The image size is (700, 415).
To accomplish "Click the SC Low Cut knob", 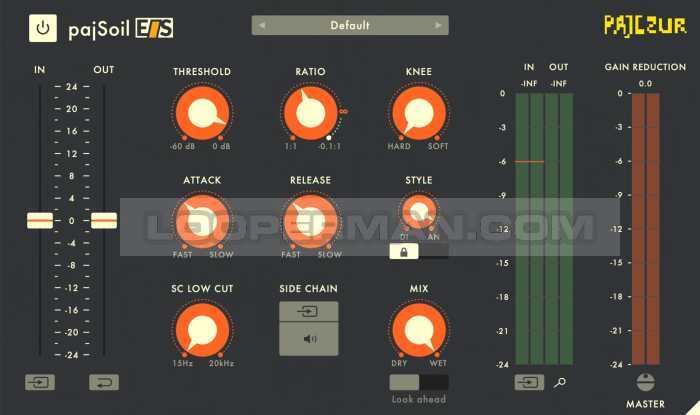I will tap(202, 330).
